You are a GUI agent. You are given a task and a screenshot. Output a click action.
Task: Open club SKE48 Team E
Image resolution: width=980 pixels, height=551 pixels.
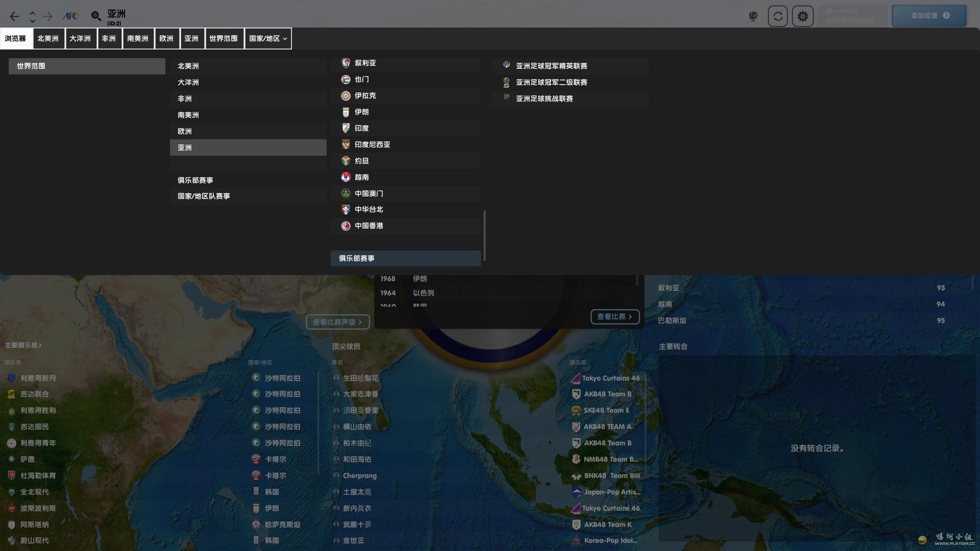(x=606, y=410)
